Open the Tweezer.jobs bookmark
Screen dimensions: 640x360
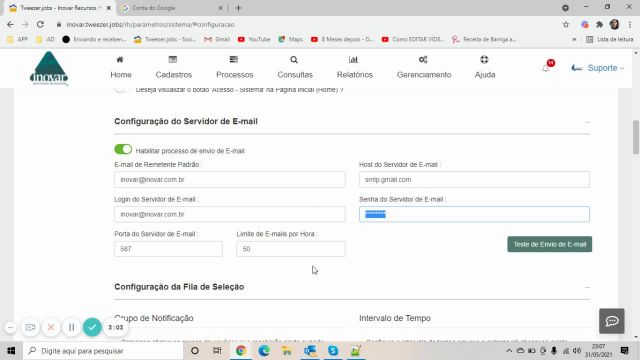tap(165, 39)
